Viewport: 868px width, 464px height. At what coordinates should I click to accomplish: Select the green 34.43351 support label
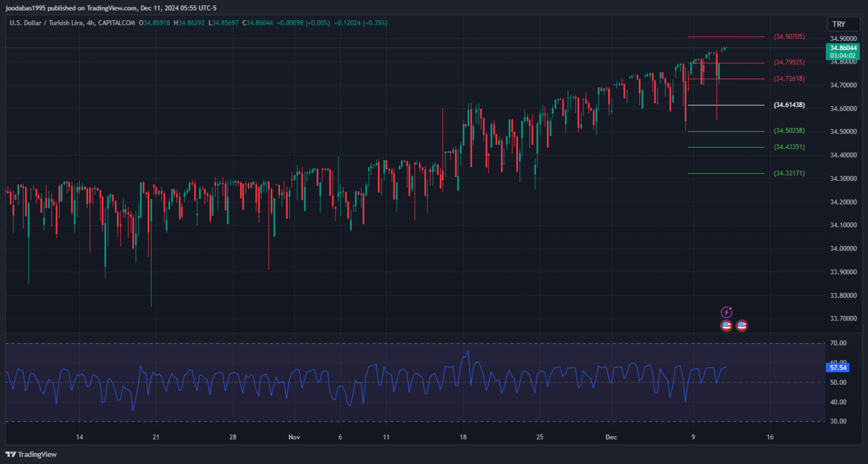point(789,147)
